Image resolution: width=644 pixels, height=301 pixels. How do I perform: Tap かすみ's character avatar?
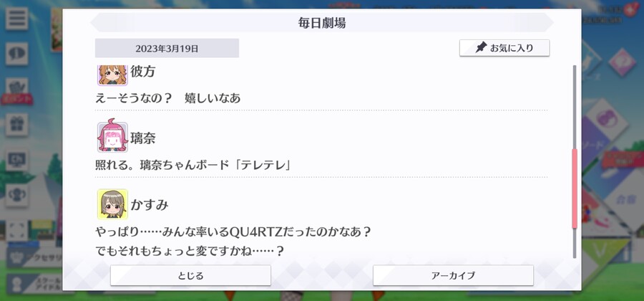112,204
